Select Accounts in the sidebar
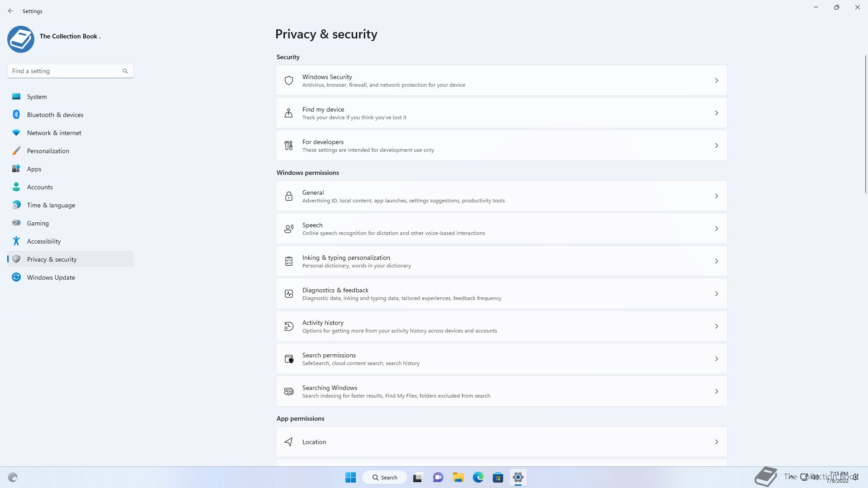The width and height of the screenshot is (868, 488). point(71,187)
